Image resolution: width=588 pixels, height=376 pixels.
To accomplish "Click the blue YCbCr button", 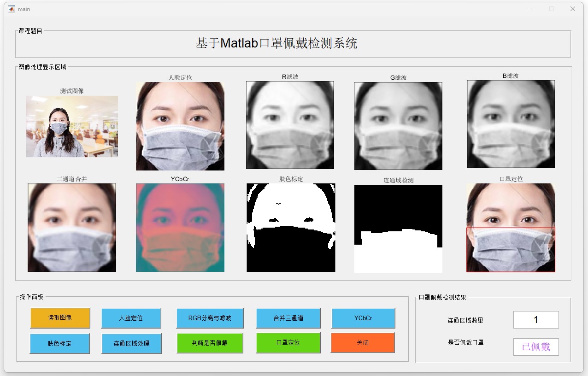I will pos(363,318).
